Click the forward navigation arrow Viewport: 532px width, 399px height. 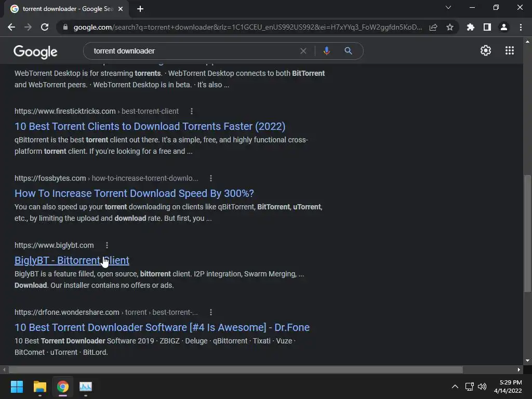click(x=28, y=27)
